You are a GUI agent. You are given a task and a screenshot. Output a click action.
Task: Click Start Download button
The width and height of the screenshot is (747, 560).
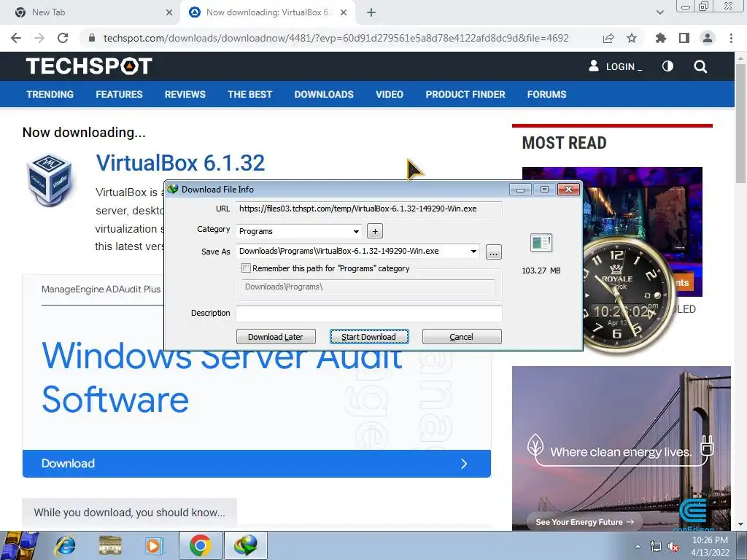pyautogui.click(x=368, y=337)
